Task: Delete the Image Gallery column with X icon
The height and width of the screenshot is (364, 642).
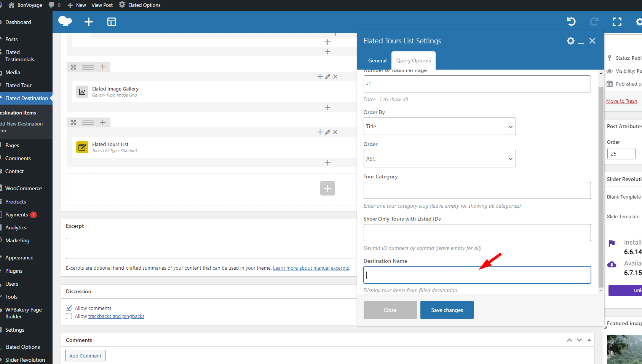Action: coord(335,76)
